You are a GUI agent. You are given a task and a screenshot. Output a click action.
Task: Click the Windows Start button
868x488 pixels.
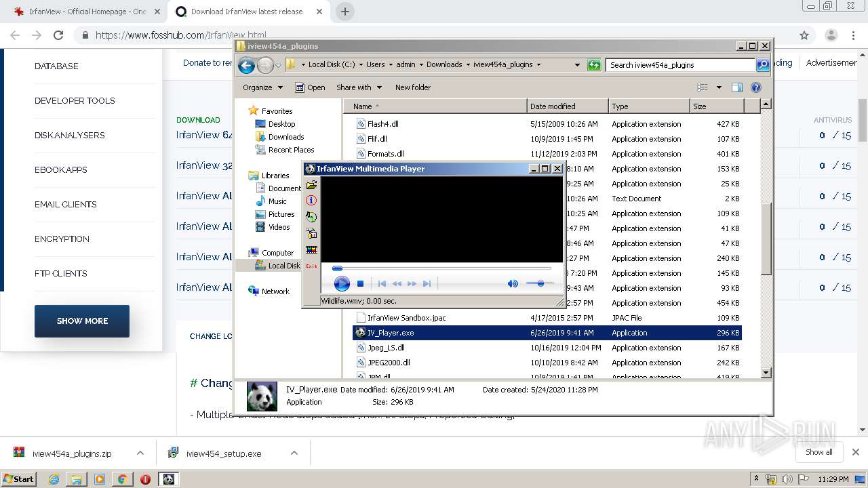(x=19, y=479)
